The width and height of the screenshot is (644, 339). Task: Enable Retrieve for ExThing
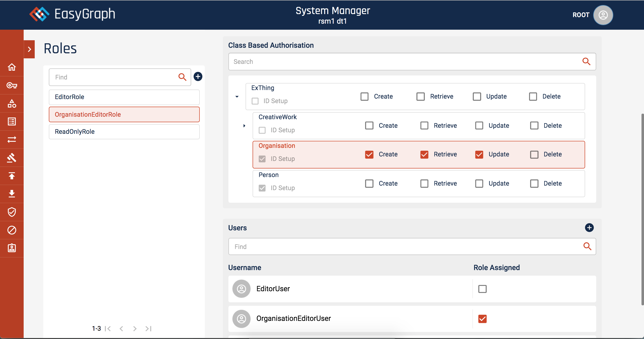pyautogui.click(x=421, y=97)
